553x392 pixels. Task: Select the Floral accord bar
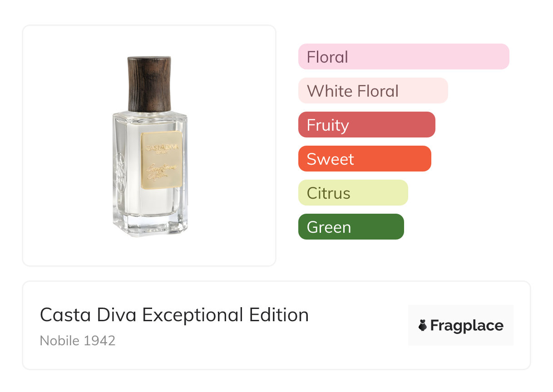404,57
